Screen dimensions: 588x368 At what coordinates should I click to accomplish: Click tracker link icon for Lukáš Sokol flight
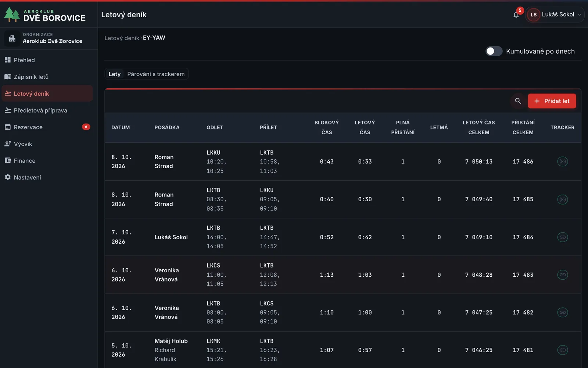[x=562, y=237]
